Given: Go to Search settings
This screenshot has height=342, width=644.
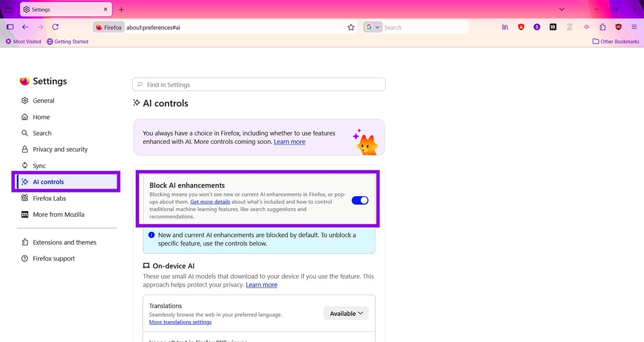Looking at the screenshot, I should pos(42,133).
